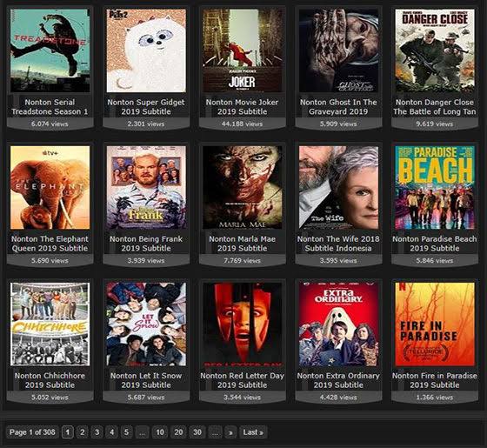Click 'Nonton The Elephant Queen 2019' title
Viewport: 487px width, 448px height.
click(50, 244)
